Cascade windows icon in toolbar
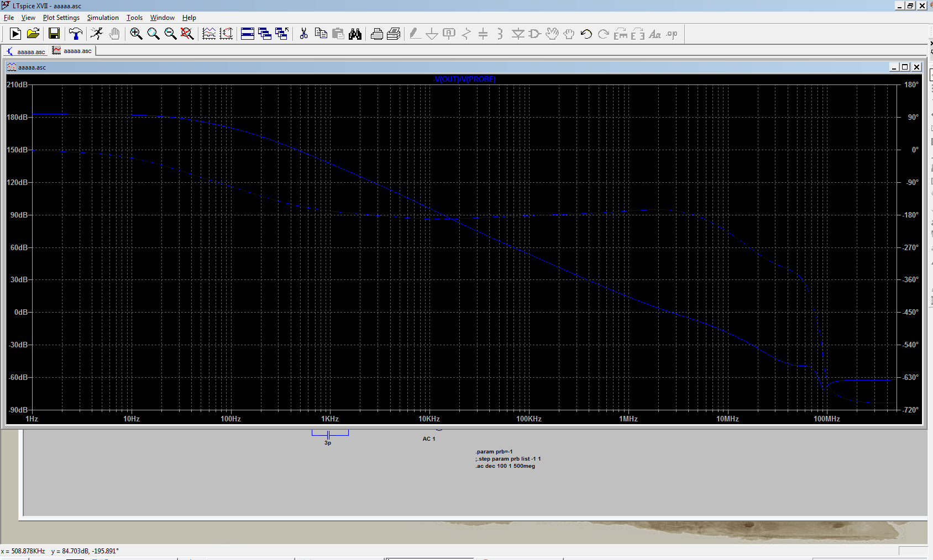 265,34
